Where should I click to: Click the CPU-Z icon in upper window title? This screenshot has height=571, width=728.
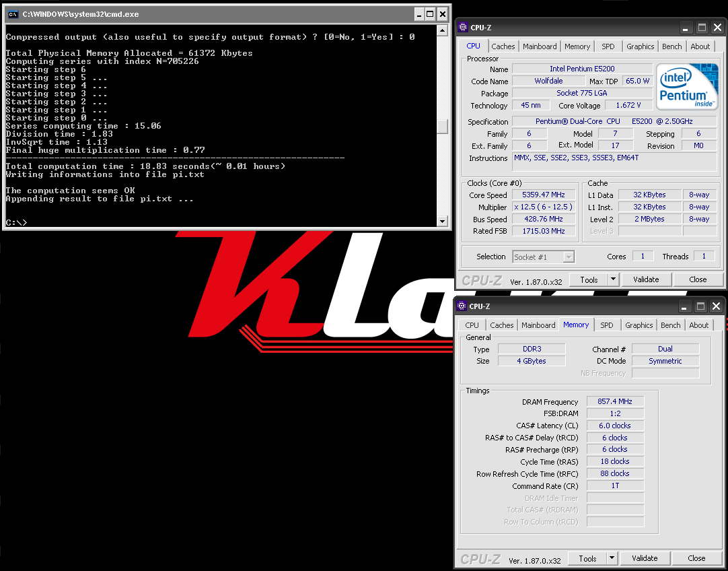[x=462, y=28]
